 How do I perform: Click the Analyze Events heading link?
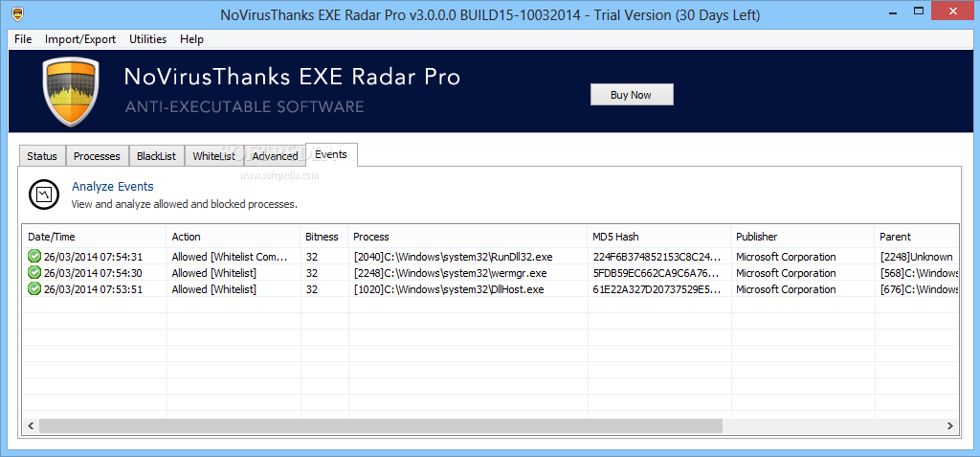113,187
